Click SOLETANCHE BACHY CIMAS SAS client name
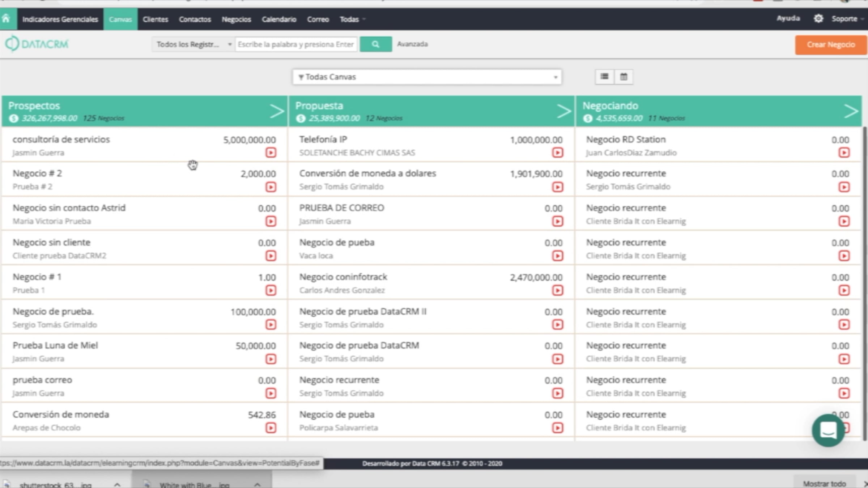 coord(357,153)
